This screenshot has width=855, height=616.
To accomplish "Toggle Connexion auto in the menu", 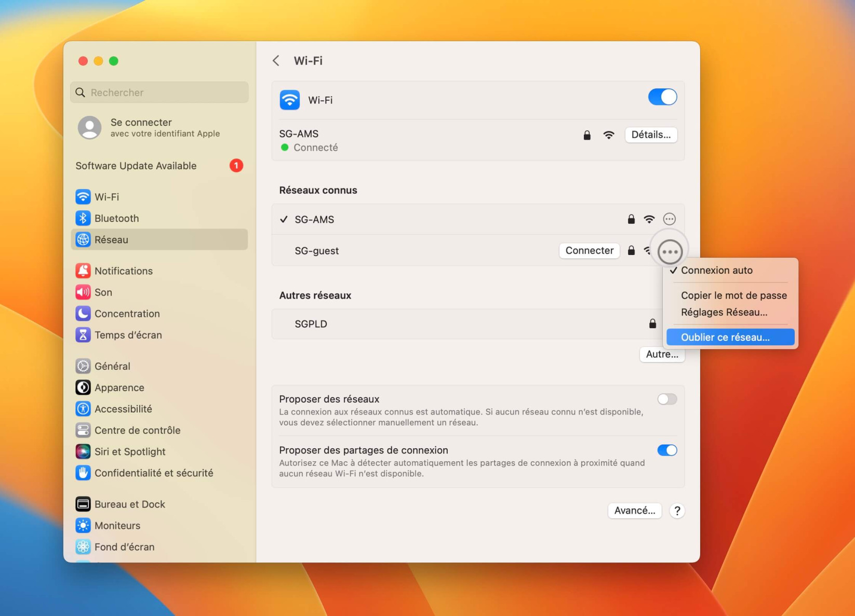I will point(730,270).
